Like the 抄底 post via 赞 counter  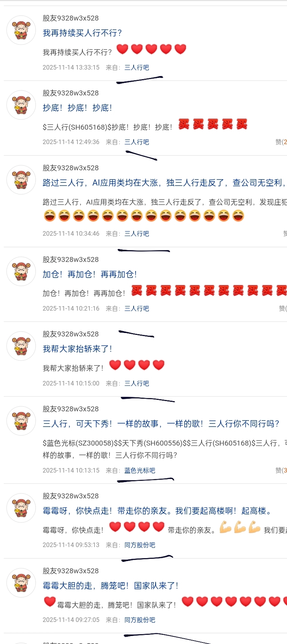(x=281, y=142)
